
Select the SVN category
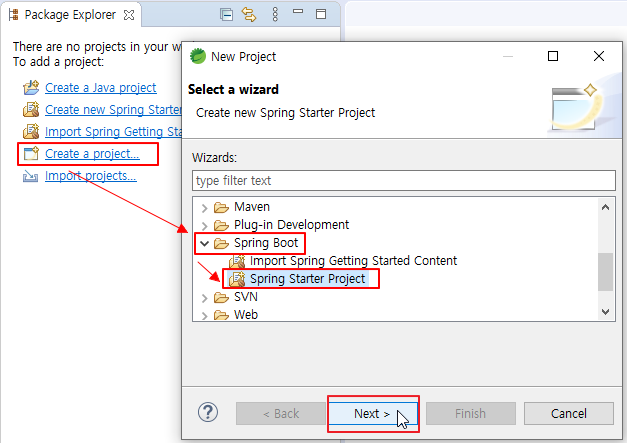(x=246, y=297)
